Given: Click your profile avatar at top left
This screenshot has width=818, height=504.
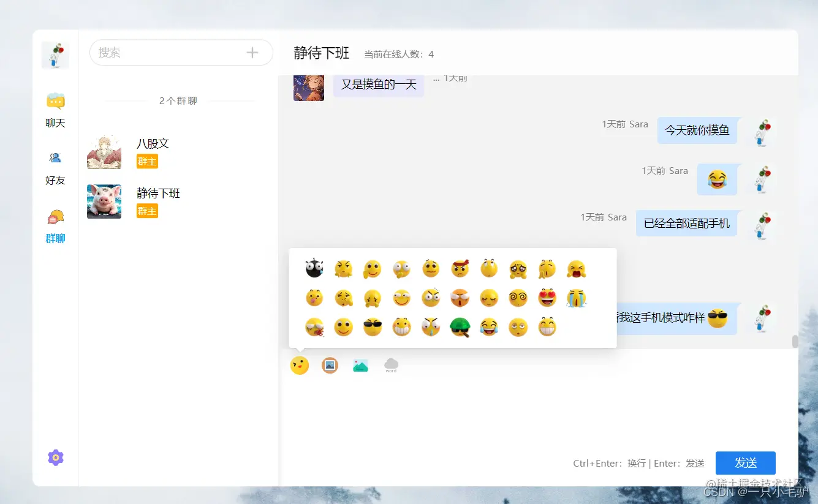Looking at the screenshot, I should [55, 55].
